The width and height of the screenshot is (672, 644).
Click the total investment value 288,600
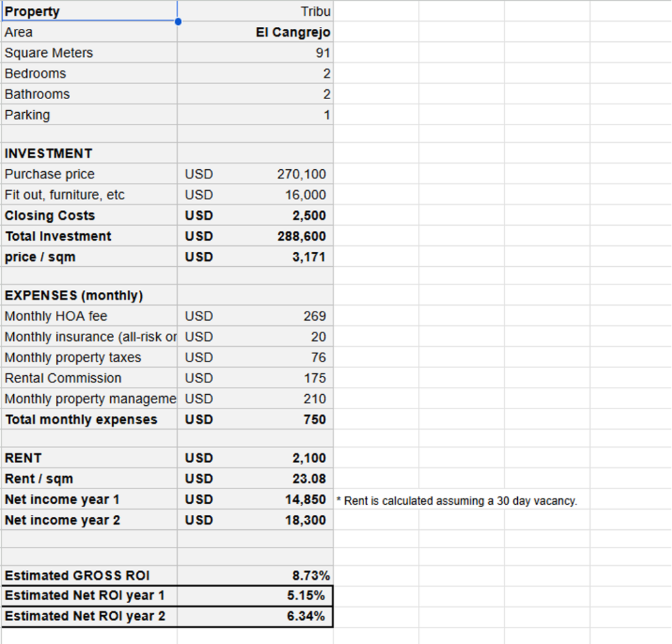pos(255,236)
